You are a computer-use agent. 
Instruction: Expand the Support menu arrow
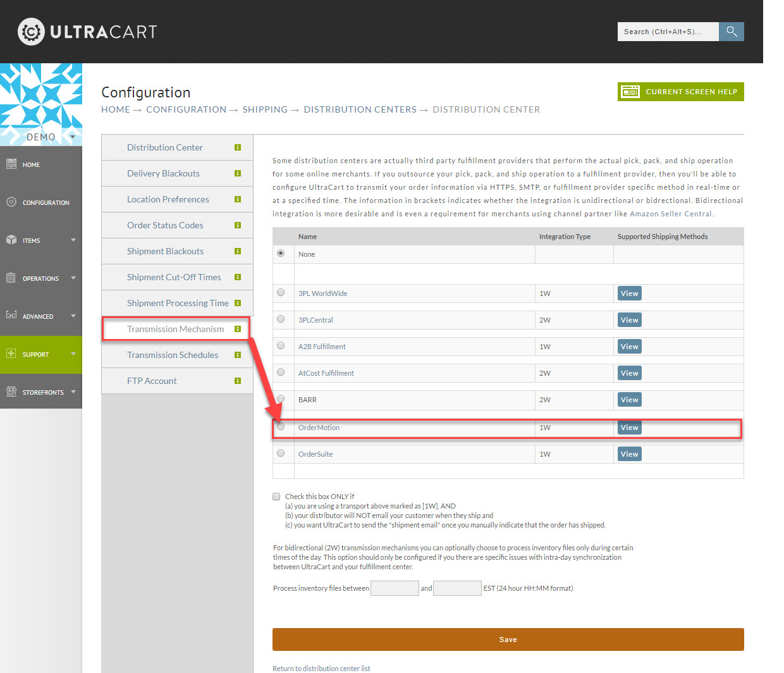click(x=73, y=354)
